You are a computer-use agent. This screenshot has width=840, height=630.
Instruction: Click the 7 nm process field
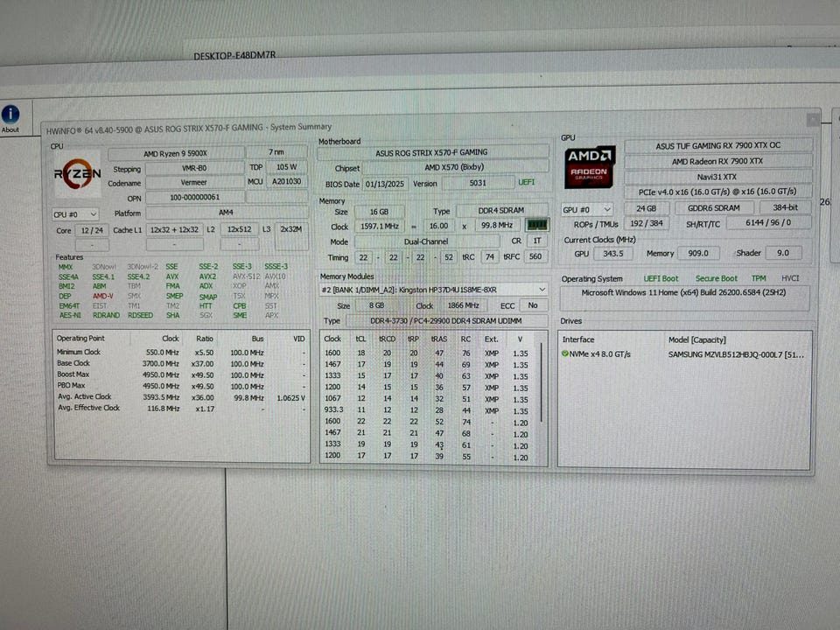pyautogui.click(x=276, y=152)
